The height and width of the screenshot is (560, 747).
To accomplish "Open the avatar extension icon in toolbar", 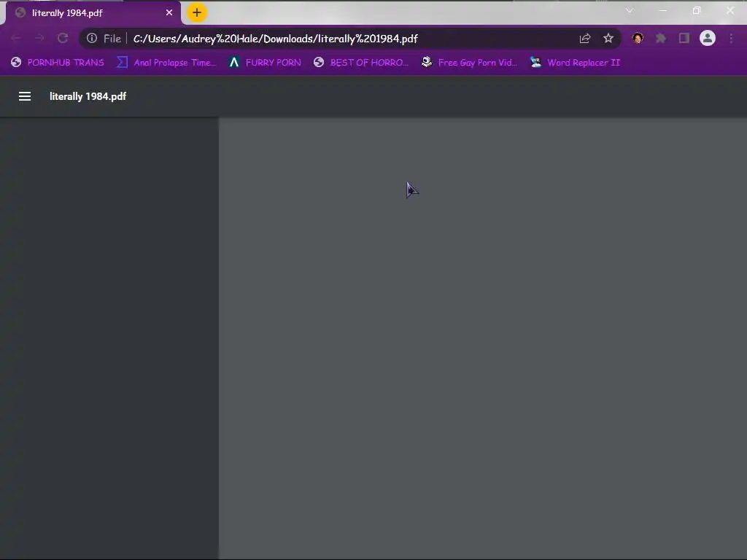I will tap(638, 39).
